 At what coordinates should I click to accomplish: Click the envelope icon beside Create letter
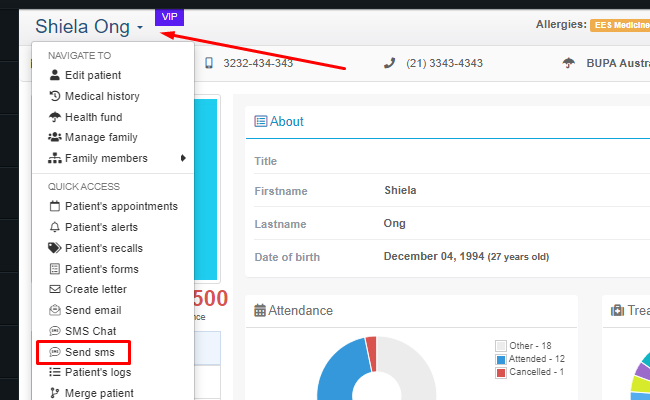(55, 289)
